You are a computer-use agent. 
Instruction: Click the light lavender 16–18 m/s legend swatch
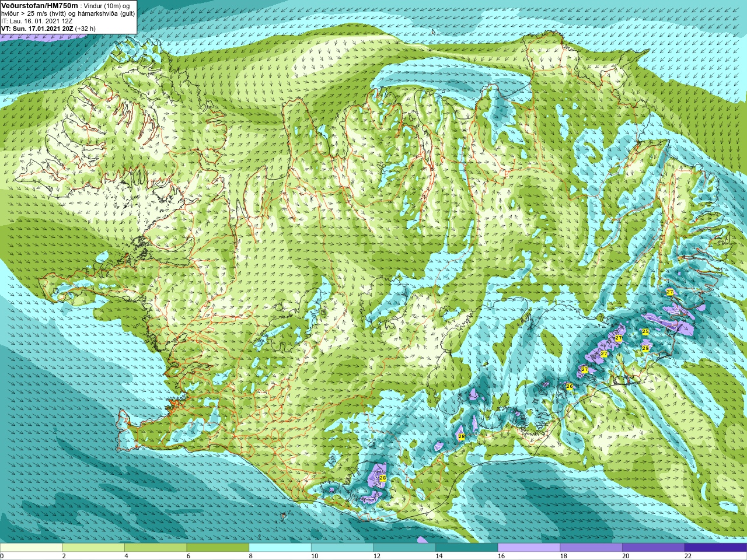click(x=529, y=548)
